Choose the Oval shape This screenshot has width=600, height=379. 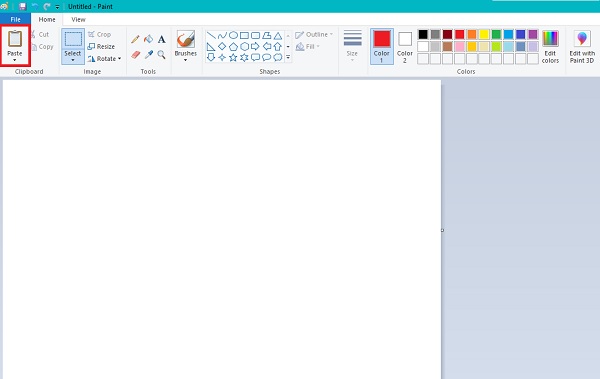233,36
